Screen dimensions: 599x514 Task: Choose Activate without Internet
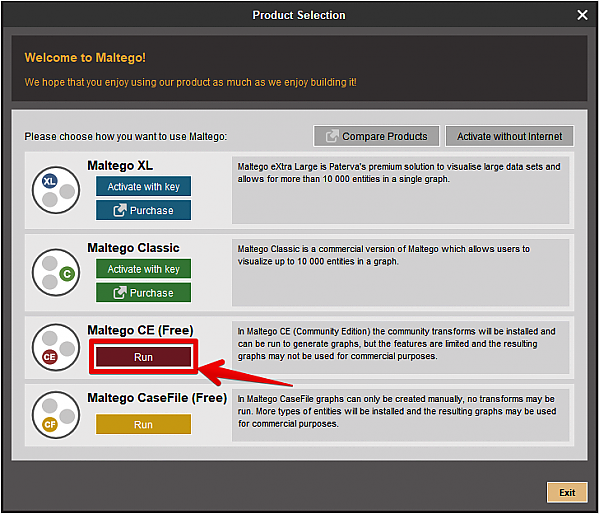(x=509, y=136)
